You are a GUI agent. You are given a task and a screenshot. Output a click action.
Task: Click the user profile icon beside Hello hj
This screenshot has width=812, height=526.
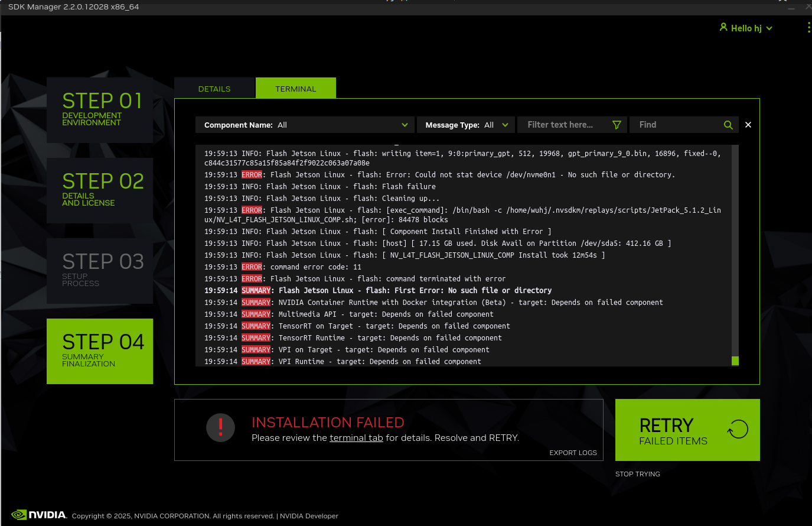(723, 27)
